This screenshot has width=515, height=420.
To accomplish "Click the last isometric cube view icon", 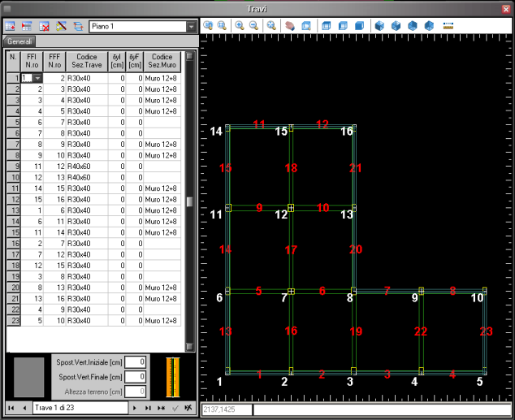I will [428, 26].
